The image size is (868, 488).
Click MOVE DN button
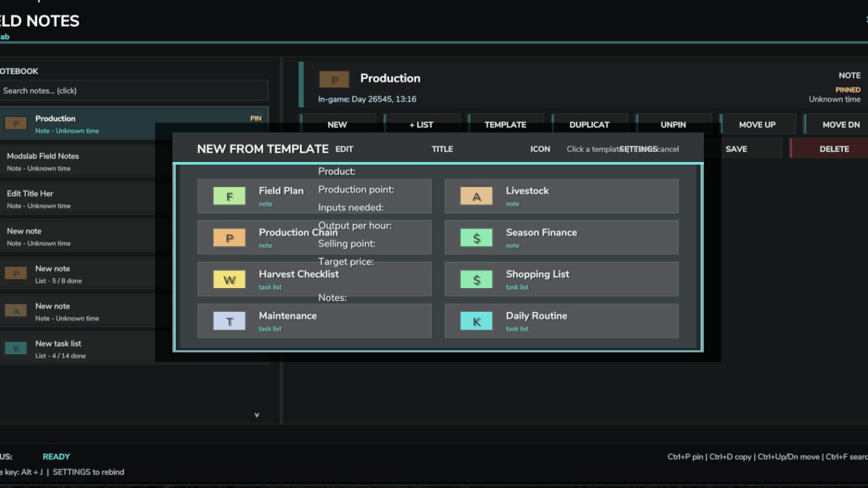(837, 125)
